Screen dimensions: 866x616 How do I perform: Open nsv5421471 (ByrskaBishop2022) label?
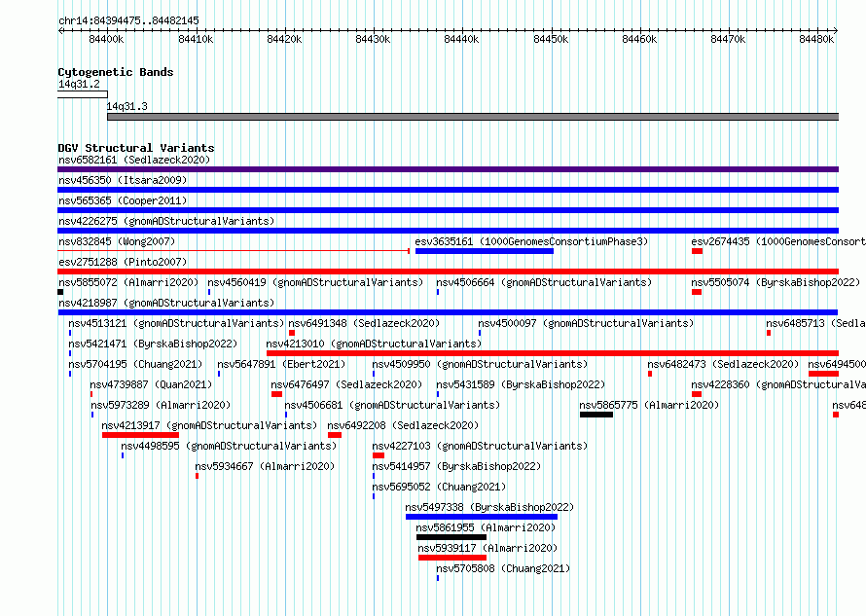click(x=153, y=344)
